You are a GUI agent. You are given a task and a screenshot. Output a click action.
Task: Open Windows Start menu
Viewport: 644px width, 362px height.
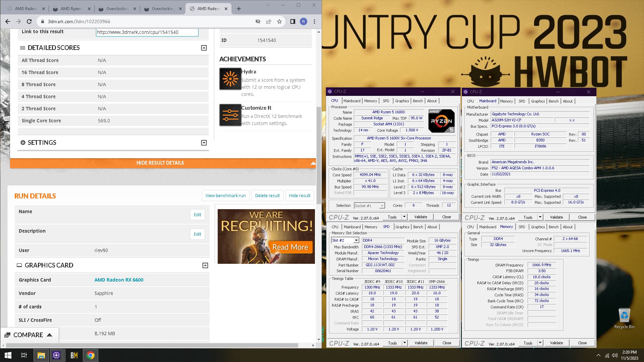(x=8, y=355)
